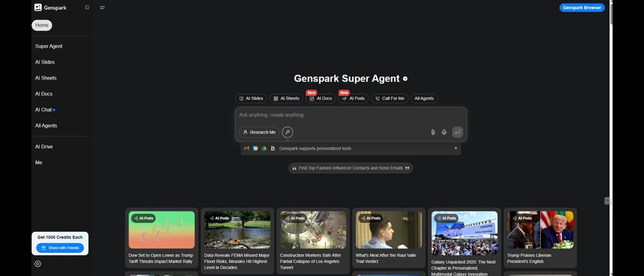Click the Google Drive icon in banner
Viewport: 644px width, 276px height.
[264, 148]
